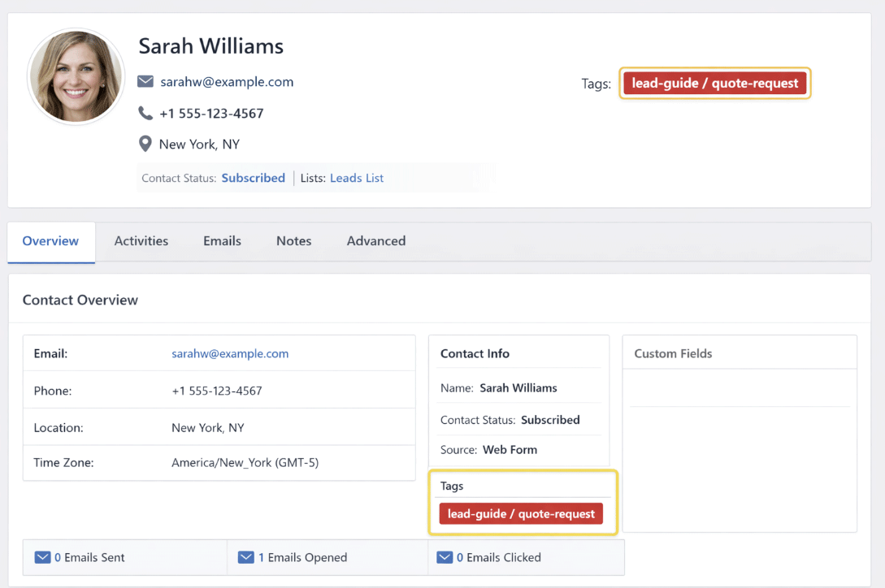Select the Advanced tab
885x588 pixels.
pos(376,241)
